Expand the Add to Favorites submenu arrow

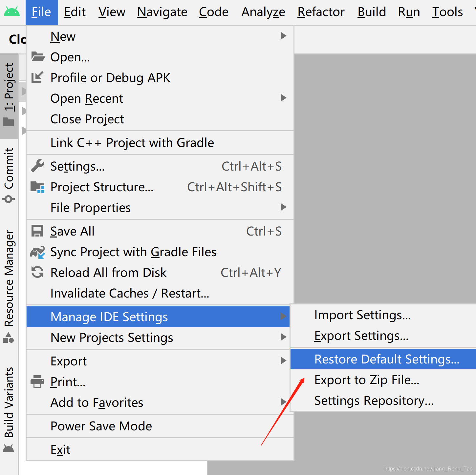tap(283, 402)
